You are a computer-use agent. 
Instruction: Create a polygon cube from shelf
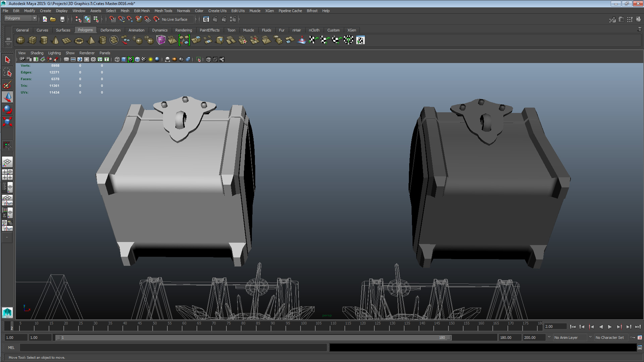(32, 40)
